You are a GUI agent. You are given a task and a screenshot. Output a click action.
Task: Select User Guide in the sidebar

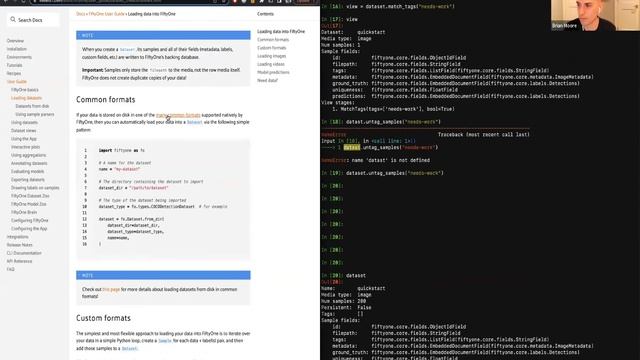pyautogui.click(x=17, y=82)
